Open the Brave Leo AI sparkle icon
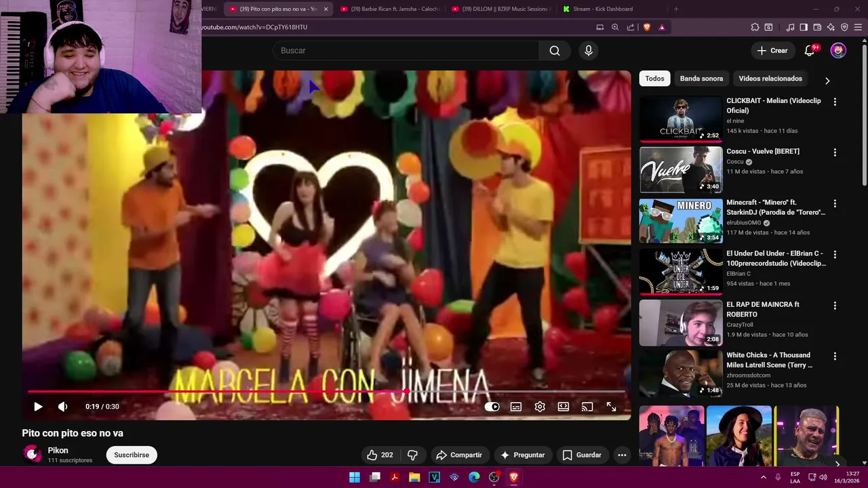The height and width of the screenshot is (488, 868). point(831,27)
